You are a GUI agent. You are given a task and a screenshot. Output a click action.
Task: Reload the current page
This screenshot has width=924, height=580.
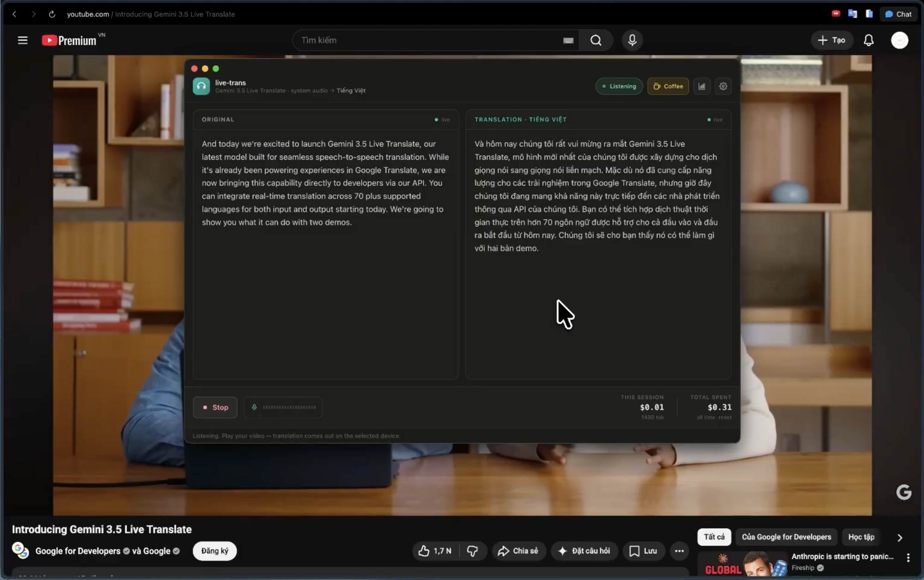52,14
